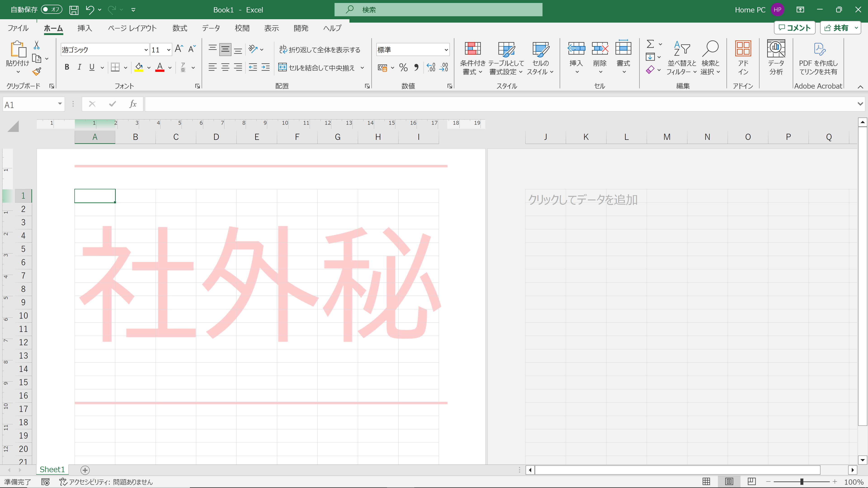Click the decrease indent icon
The width and height of the screenshot is (868, 488).
click(253, 67)
